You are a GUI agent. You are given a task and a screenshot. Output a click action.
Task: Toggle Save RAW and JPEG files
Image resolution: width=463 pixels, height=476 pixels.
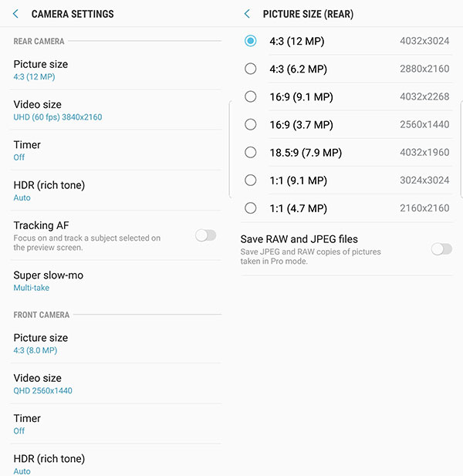[441, 248]
